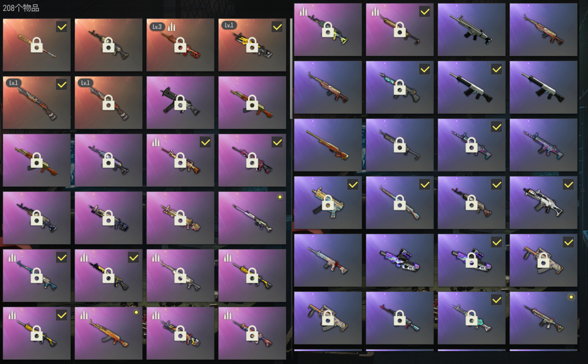Toggle the checkmark on the baseball bat item
Viewport: 588px width, 364px height.
point(62,27)
